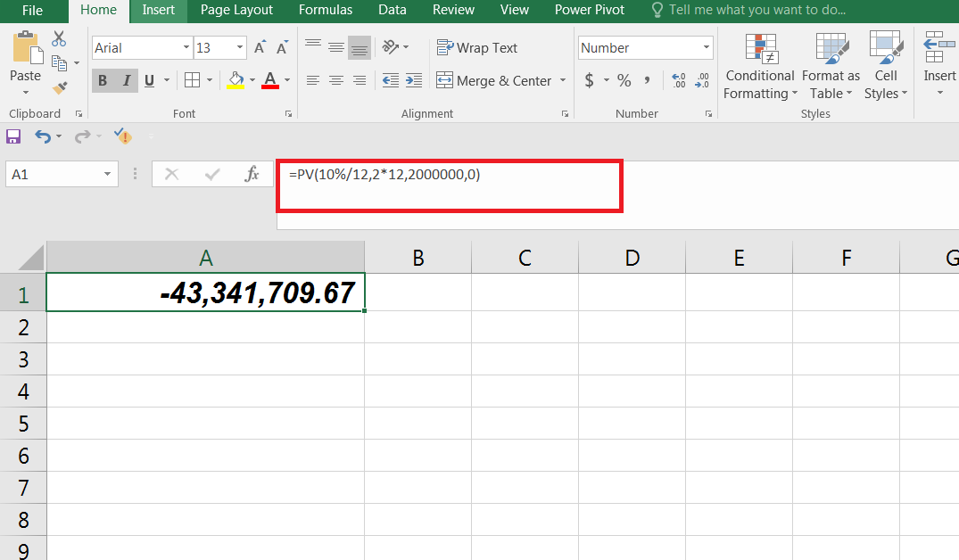Click the Save icon in quick access toolbar
Viewport: 959px width, 560px height.
(13, 136)
